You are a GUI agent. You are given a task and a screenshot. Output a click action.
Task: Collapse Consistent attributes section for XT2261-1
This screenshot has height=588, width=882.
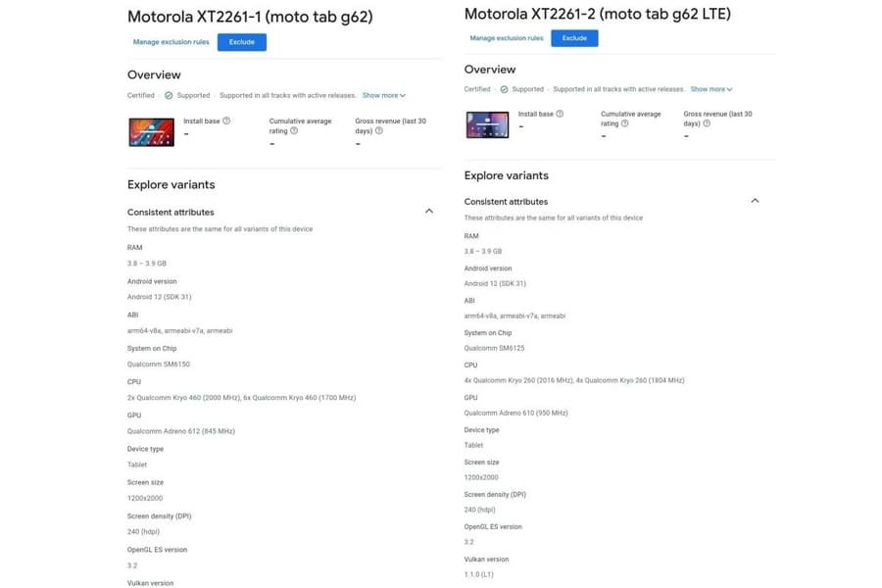click(x=428, y=211)
